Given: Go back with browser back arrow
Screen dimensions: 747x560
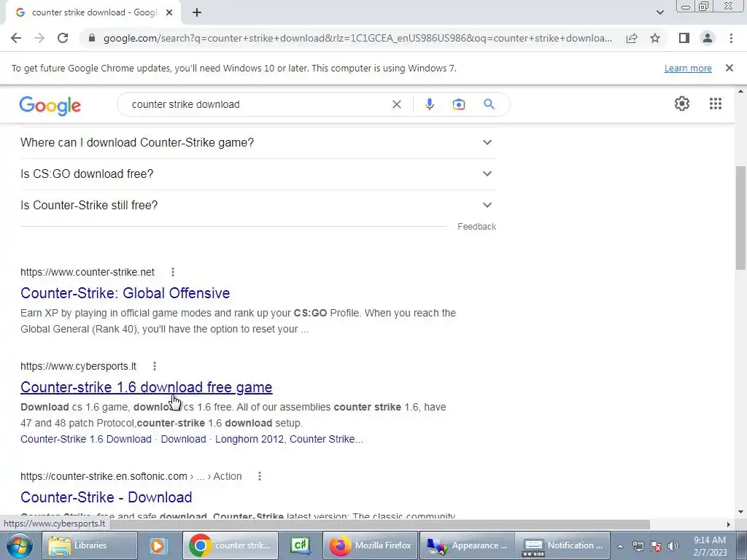Looking at the screenshot, I should pos(16,38).
